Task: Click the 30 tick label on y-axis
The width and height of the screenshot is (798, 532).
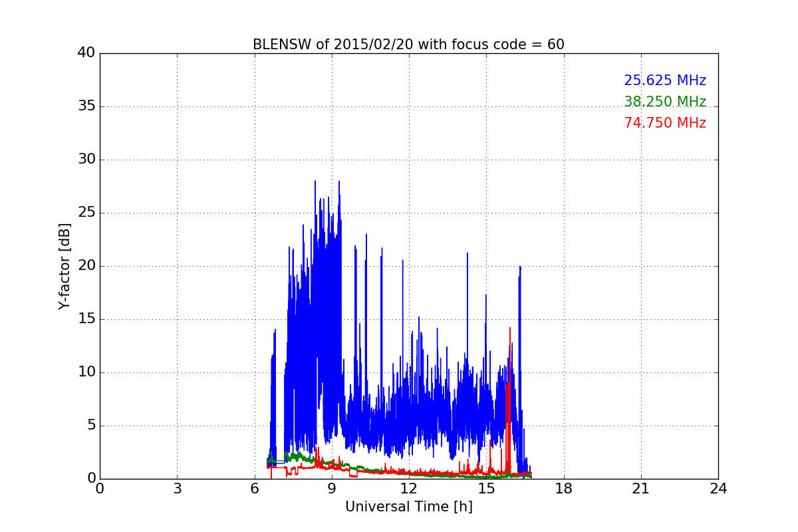Action: [86, 160]
